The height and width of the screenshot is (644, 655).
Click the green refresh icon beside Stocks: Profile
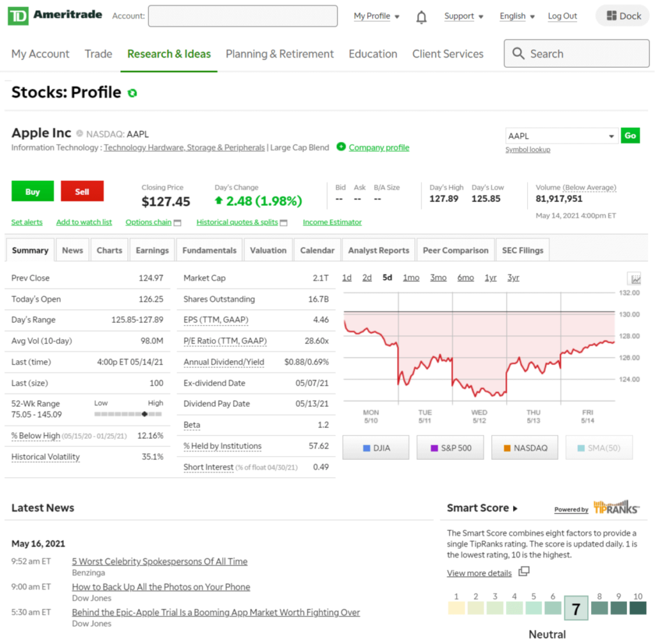[x=132, y=93]
